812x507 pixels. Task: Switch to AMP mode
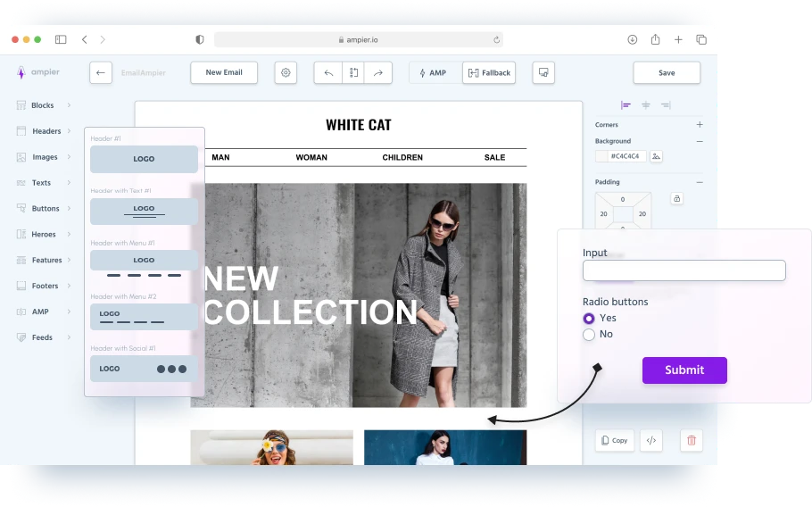tap(435, 73)
